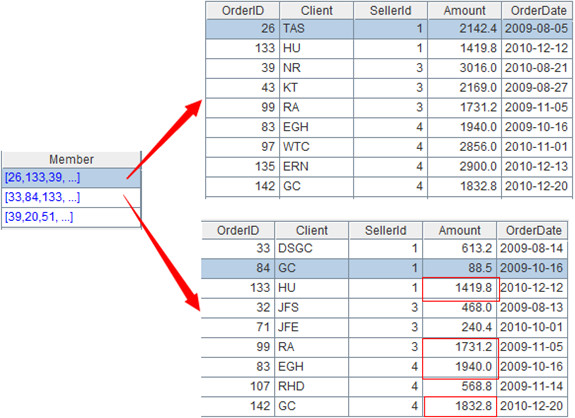
Task: Select the amount 240.4 cell
Action: pos(459,327)
